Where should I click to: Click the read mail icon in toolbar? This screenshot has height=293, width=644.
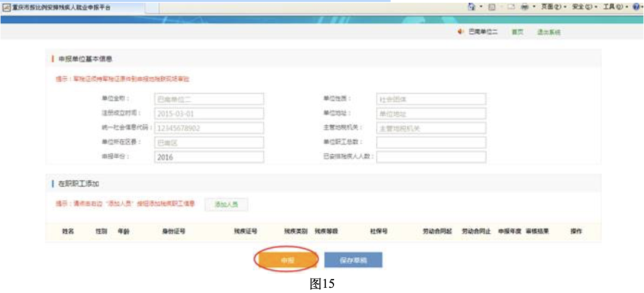pyautogui.click(x=510, y=7)
